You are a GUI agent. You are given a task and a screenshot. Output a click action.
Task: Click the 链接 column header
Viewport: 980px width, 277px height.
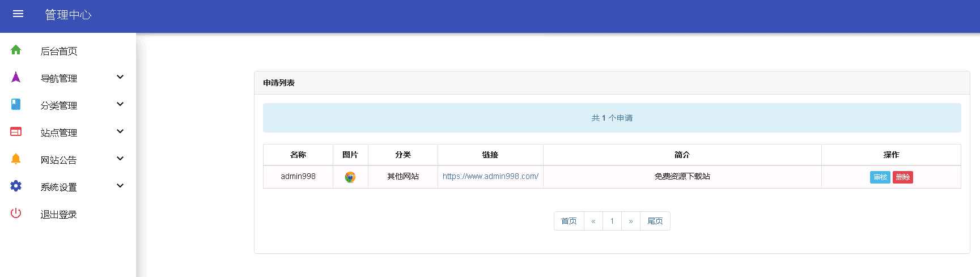(x=490, y=155)
